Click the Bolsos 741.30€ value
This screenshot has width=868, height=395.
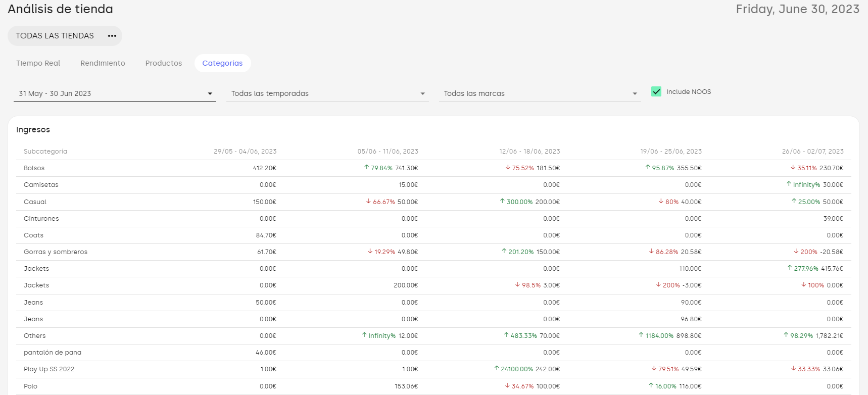406,168
